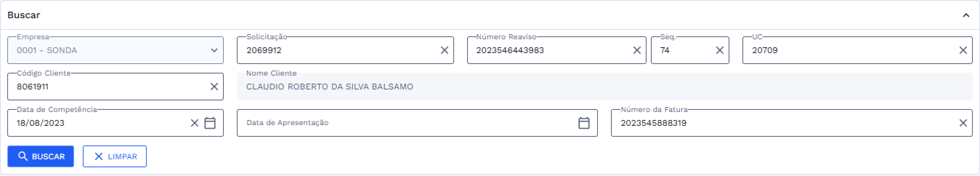Collapse the Buscar panel with chevron
The image size is (980, 176).
click(966, 15)
